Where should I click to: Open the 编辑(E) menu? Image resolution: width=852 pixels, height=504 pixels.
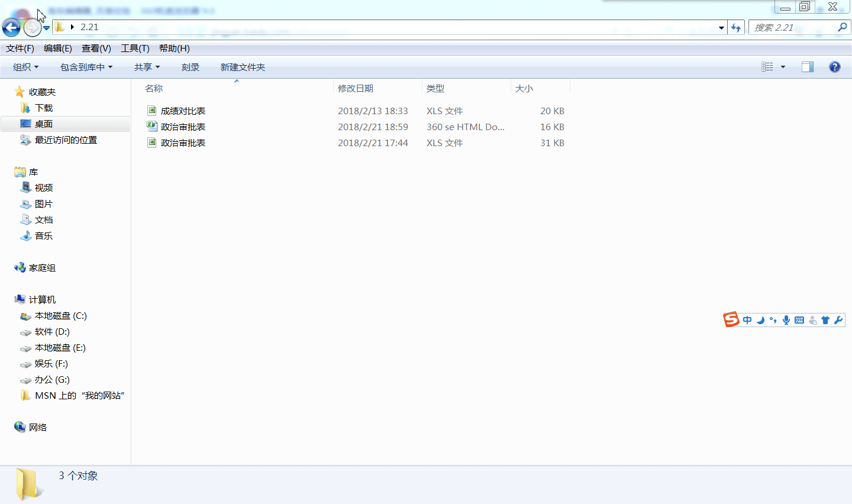pos(58,49)
